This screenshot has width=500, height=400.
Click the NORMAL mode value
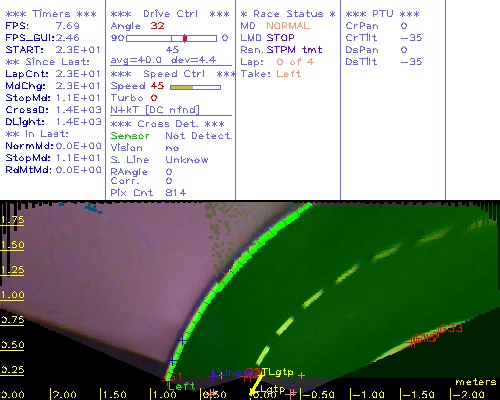click(288, 26)
